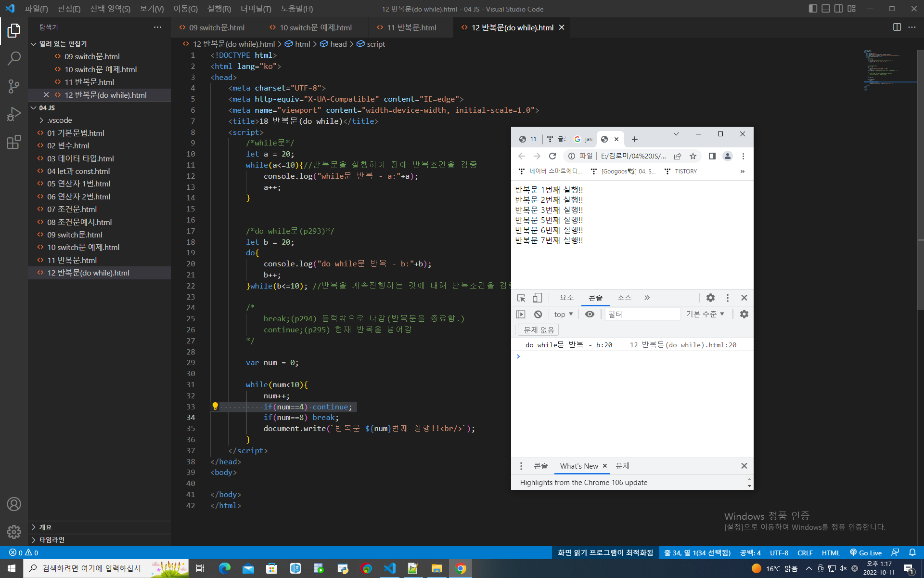Click the split editor right icon
The image size is (924, 578).
(x=897, y=27)
